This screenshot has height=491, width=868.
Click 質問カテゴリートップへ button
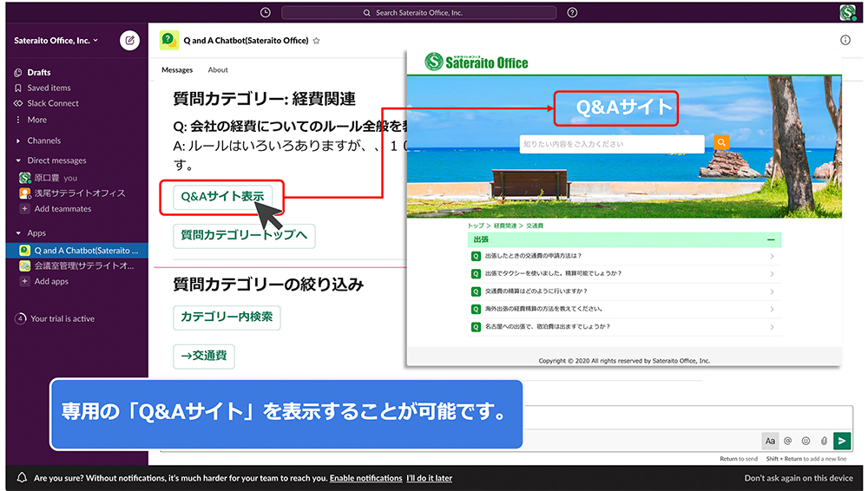tap(244, 236)
